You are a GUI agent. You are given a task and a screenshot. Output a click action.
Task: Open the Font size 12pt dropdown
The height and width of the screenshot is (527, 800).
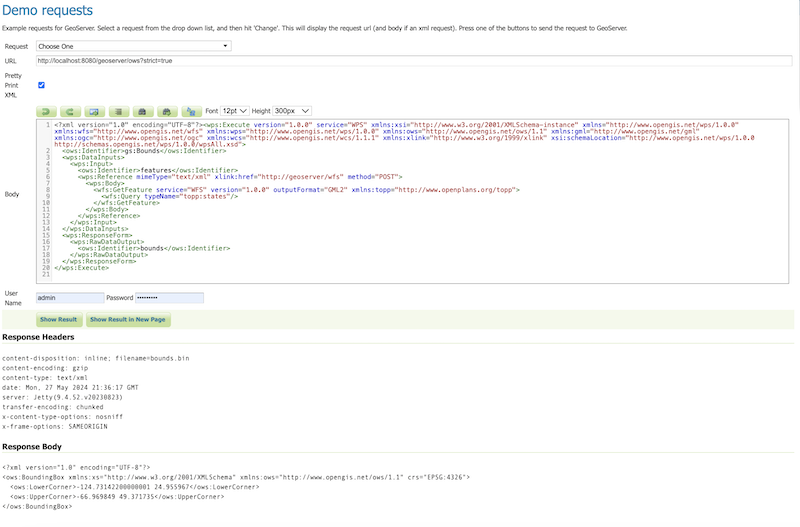click(x=234, y=111)
